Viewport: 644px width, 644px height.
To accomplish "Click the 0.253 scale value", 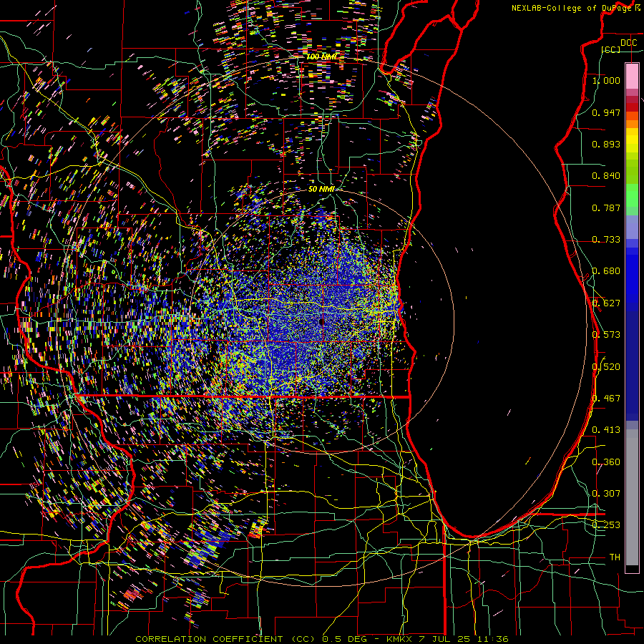I will 606,525.
